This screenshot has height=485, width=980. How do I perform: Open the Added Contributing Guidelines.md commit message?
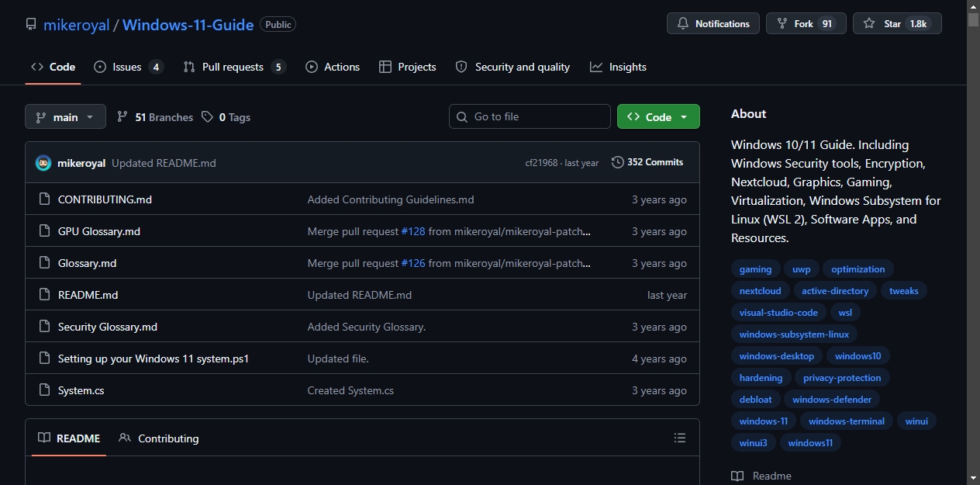click(x=391, y=199)
